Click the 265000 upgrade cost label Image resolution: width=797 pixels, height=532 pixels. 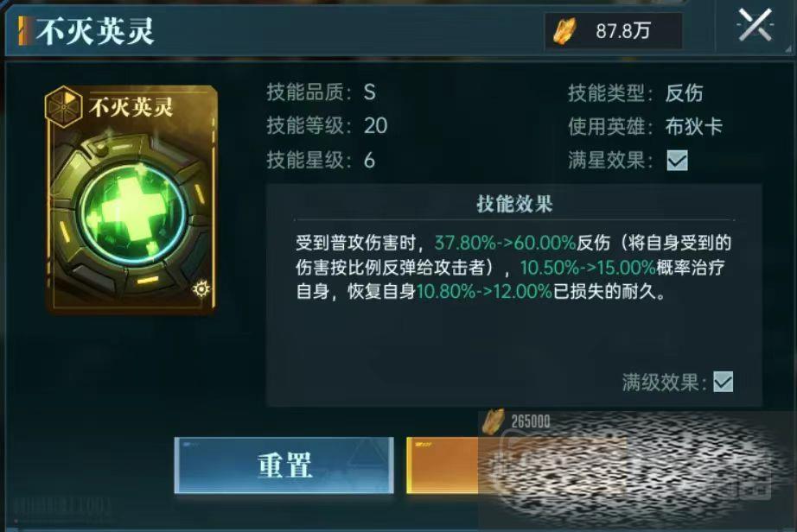pyautogui.click(x=531, y=421)
